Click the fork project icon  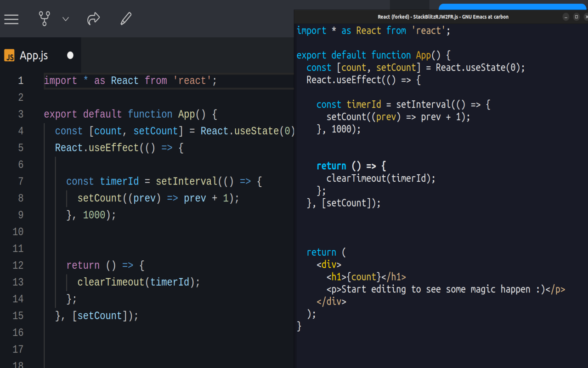[44, 19]
